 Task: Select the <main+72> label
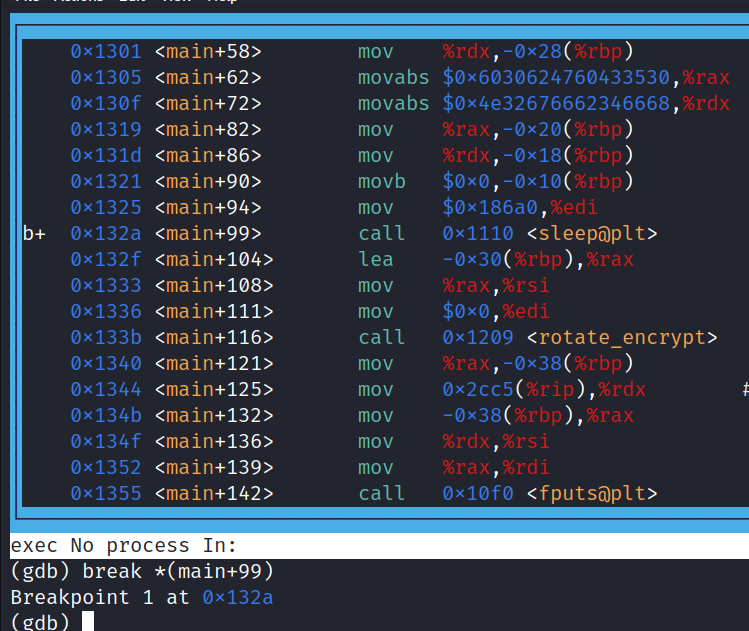(208, 104)
